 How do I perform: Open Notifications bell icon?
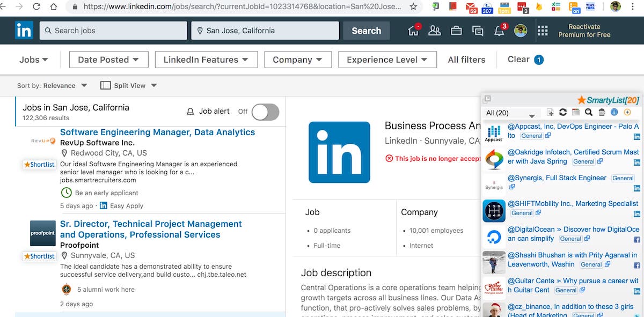(x=499, y=31)
